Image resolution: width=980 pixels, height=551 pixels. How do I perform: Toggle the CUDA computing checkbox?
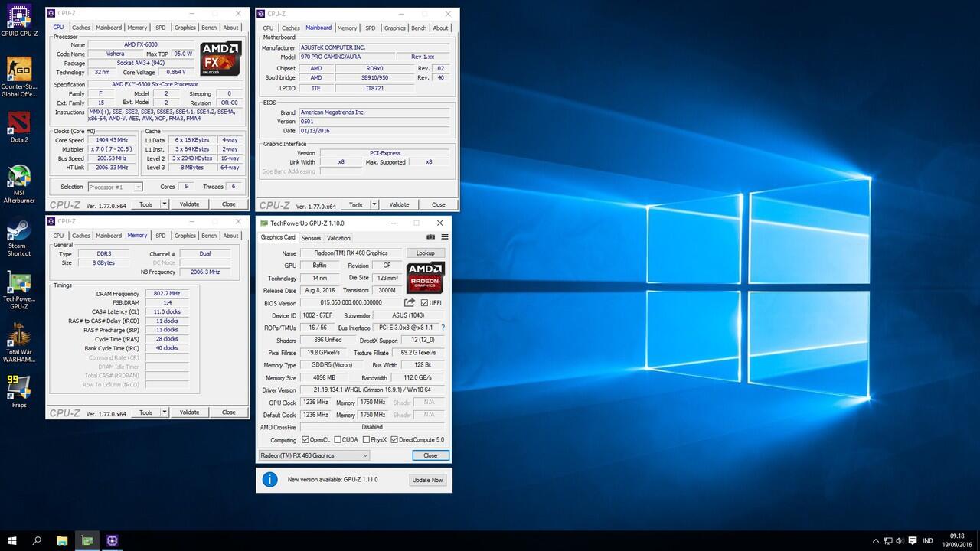[338, 440]
